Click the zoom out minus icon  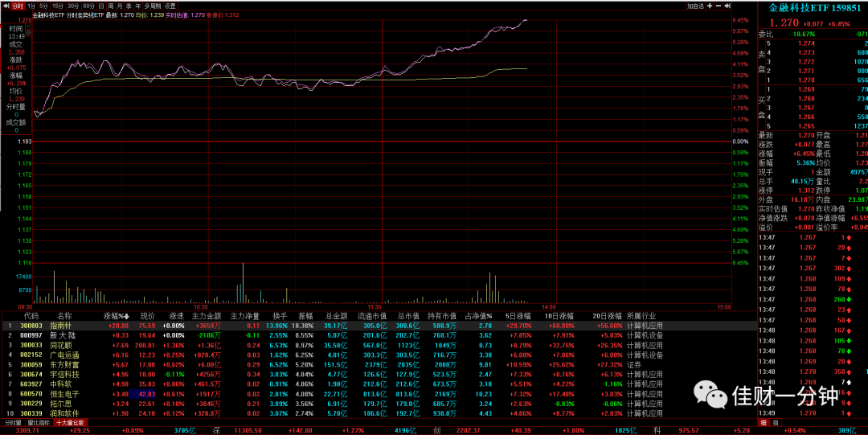pos(718,6)
